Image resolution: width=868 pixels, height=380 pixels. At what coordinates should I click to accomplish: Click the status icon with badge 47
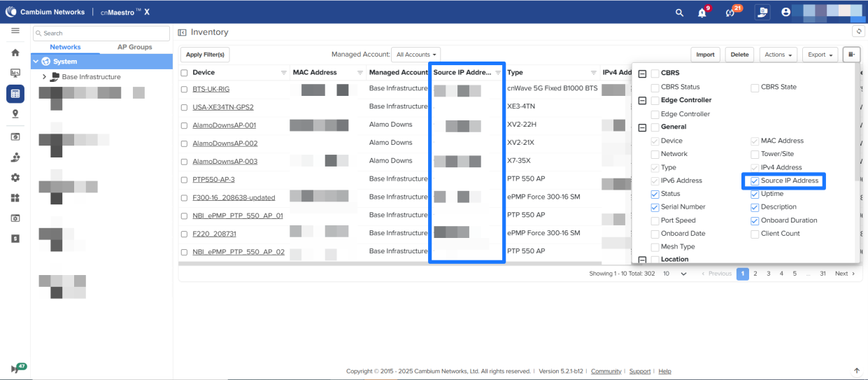[17, 367]
